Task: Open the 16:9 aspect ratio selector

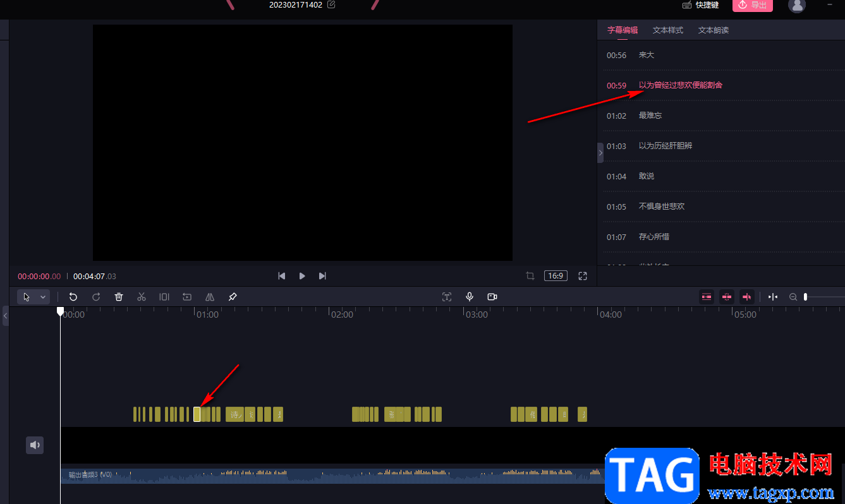Action: click(x=556, y=276)
